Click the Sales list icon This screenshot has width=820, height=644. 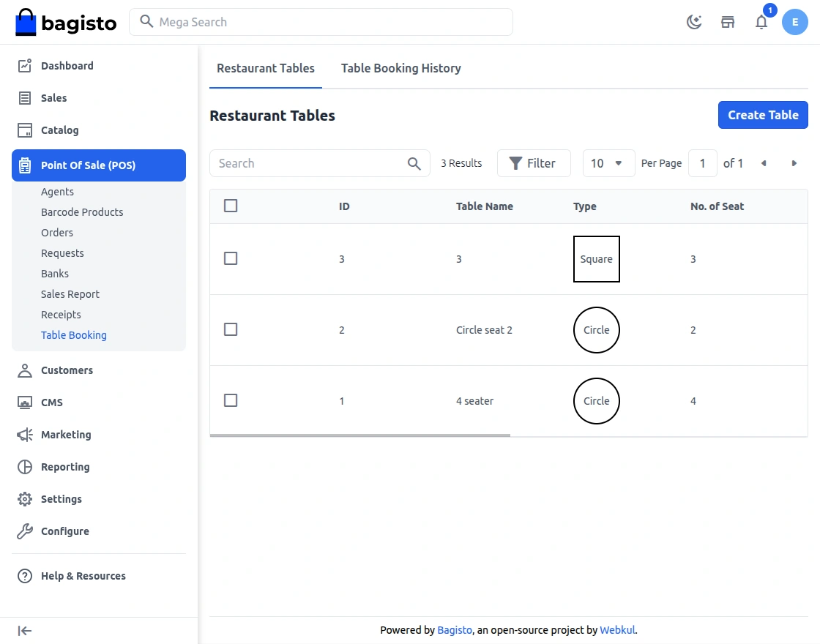pos(25,98)
